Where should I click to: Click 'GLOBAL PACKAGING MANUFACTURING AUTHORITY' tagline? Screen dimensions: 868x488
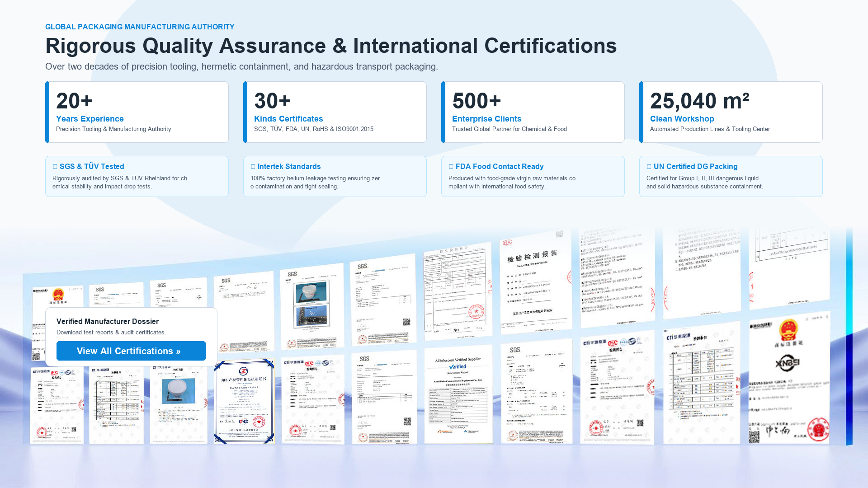140,27
